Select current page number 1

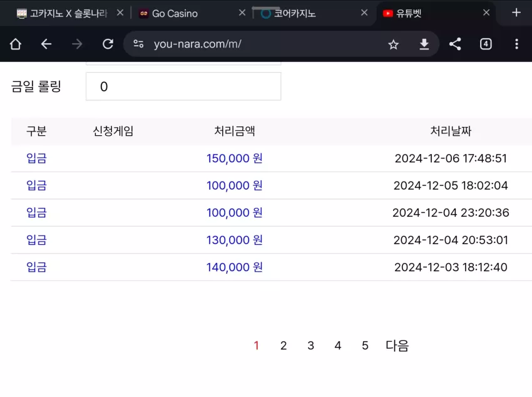click(x=256, y=346)
